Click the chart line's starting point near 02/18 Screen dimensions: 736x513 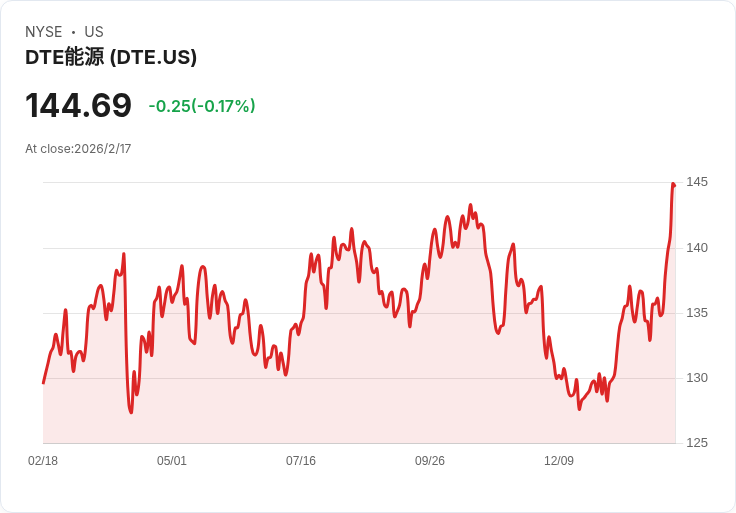click(x=44, y=383)
